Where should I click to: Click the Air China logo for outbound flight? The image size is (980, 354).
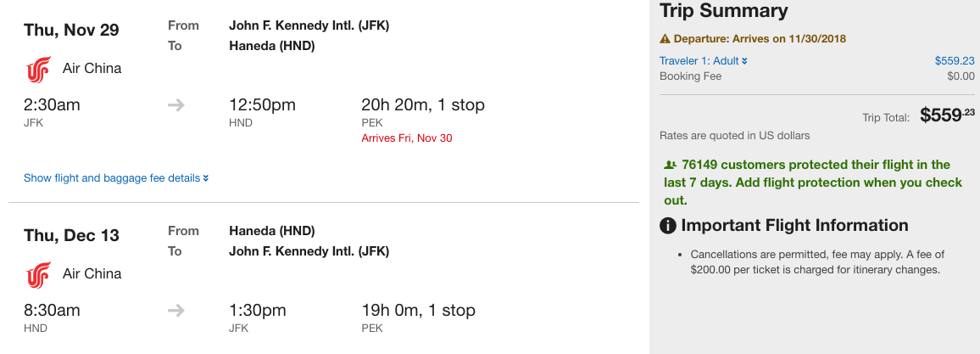[x=39, y=70]
